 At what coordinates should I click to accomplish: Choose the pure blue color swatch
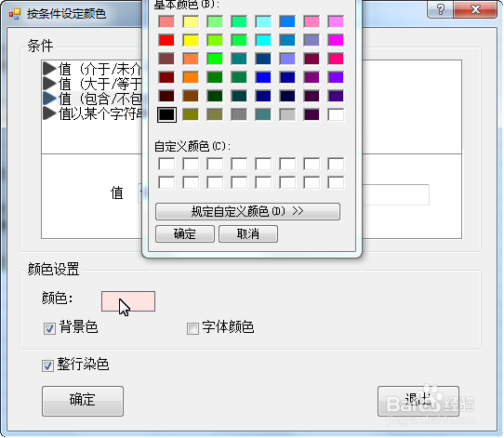point(263,77)
